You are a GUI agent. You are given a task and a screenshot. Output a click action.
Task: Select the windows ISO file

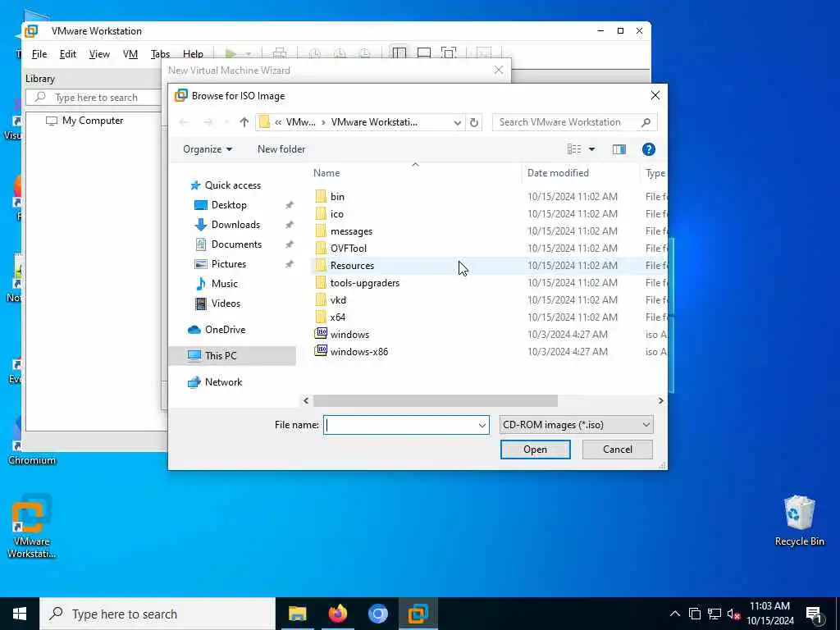[349, 335]
